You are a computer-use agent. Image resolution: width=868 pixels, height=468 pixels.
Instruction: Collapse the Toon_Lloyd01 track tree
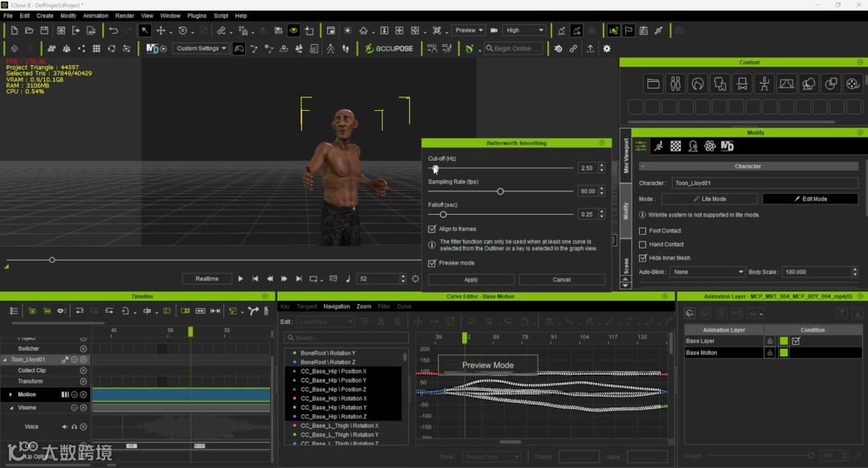tap(5, 359)
